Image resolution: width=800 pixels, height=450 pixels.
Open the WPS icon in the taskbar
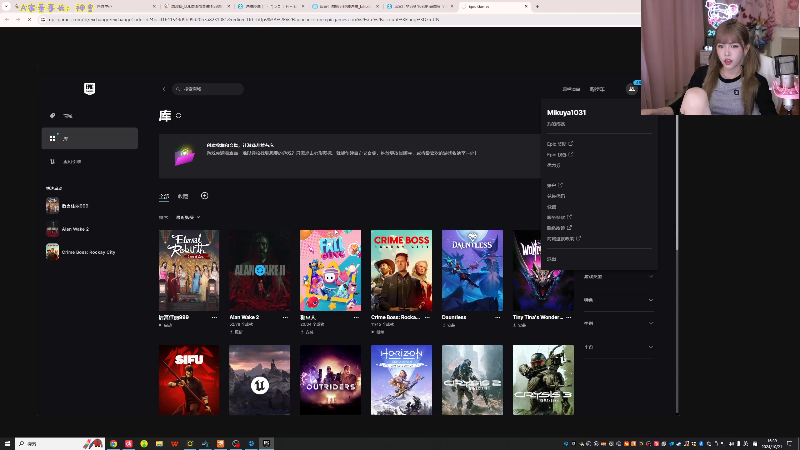[x=174, y=444]
